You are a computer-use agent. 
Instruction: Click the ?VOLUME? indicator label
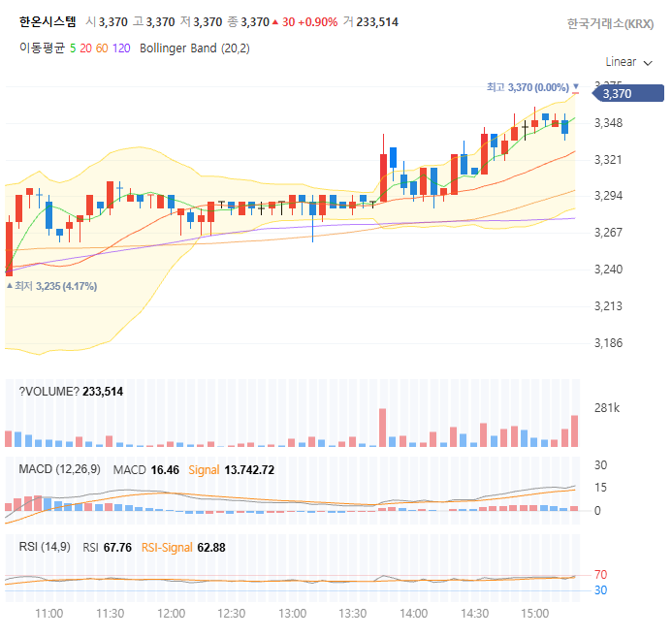tap(49, 392)
